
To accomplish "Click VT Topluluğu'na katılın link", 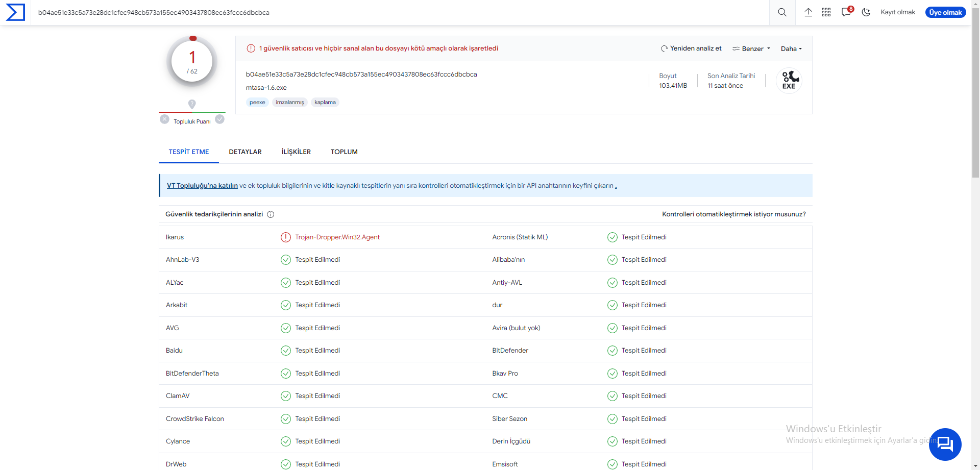I will coord(202,186).
